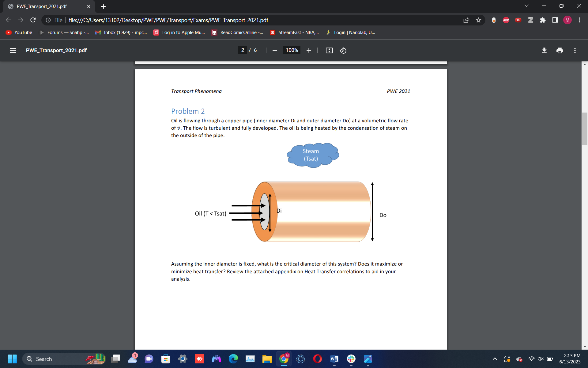The height and width of the screenshot is (368, 588).
Task: Open the Windows Start menu
Action: (x=12, y=359)
